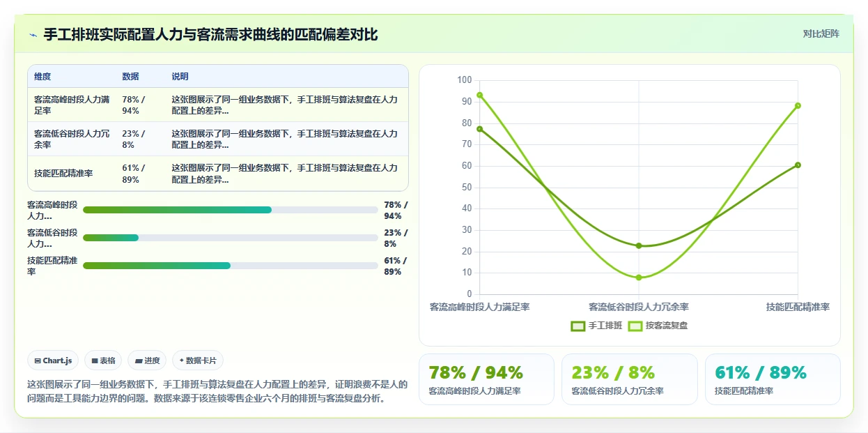Viewport: 868px width, 433px height.
Task: Toggle the 手工排班 legend series
Action: (596, 326)
